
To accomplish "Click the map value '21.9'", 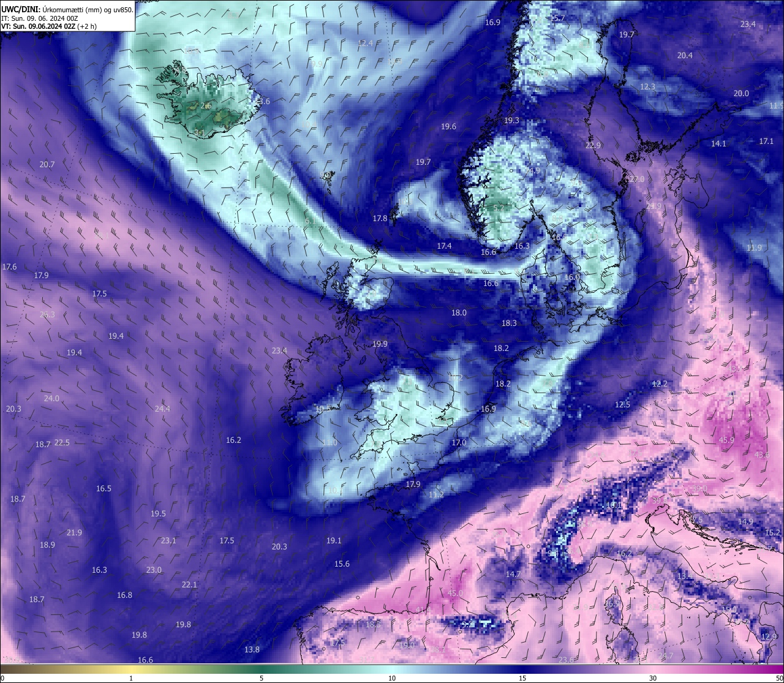I will click(x=74, y=532).
